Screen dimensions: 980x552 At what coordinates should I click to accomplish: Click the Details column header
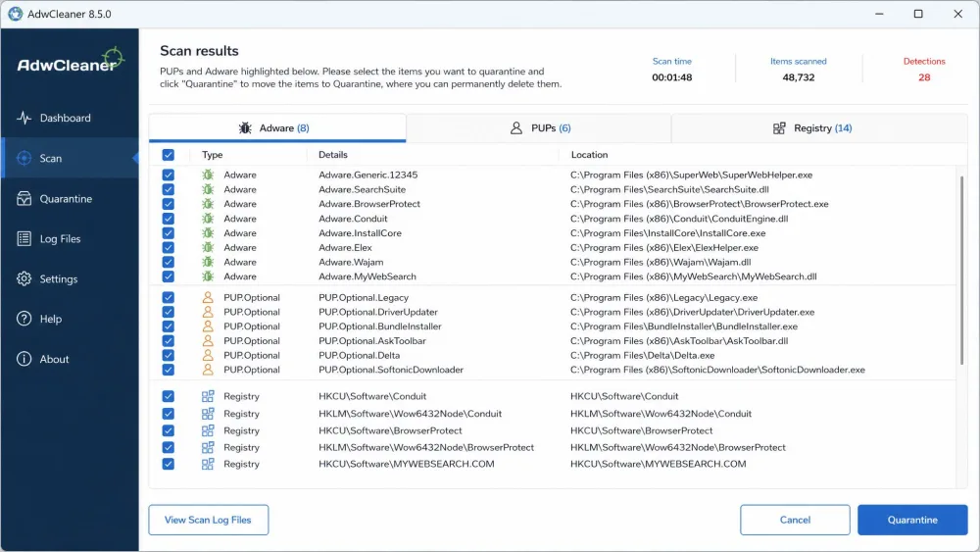pos(333,155)
